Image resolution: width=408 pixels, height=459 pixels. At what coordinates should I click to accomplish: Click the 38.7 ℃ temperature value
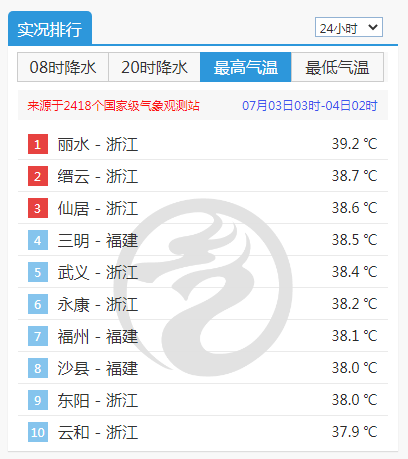coord(354,176)
